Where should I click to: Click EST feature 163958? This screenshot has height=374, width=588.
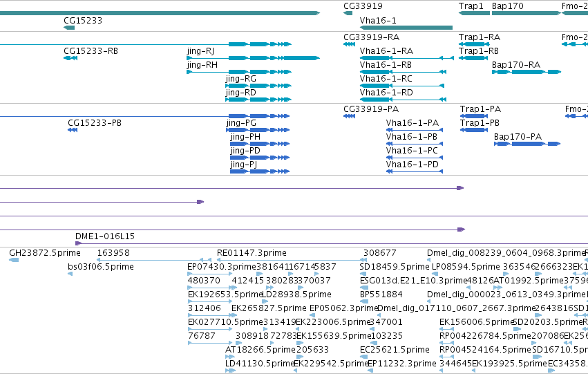[113, 253]
